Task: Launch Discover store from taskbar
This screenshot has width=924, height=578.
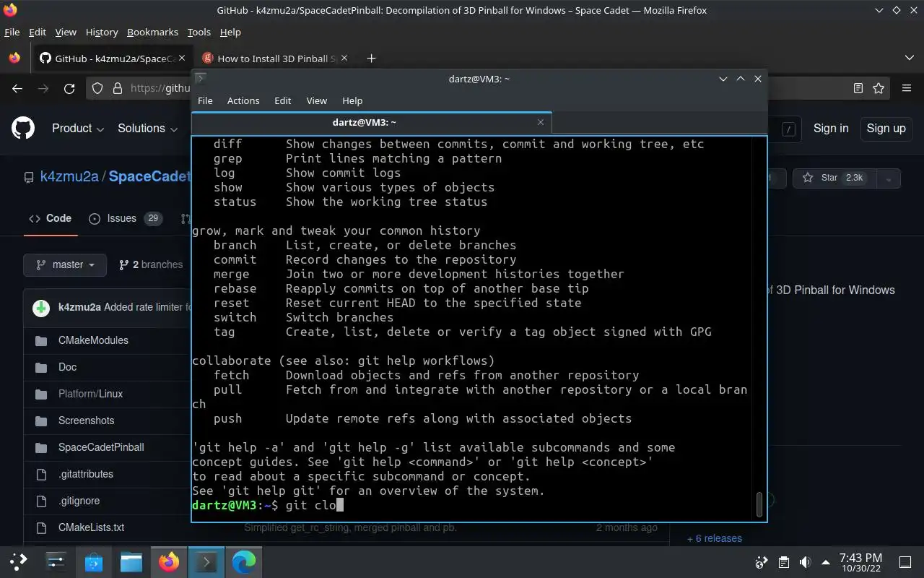Action: click(94, 561)
